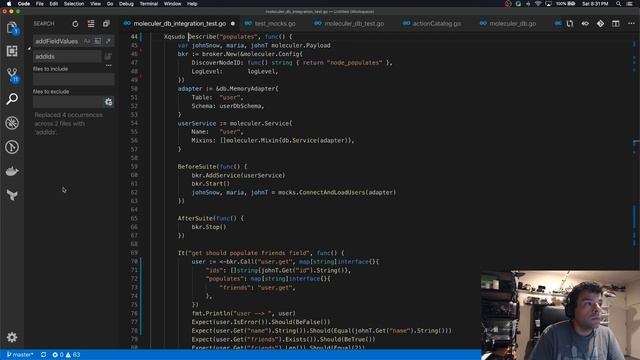Open the Docker whale view

(x=12, y=171)
